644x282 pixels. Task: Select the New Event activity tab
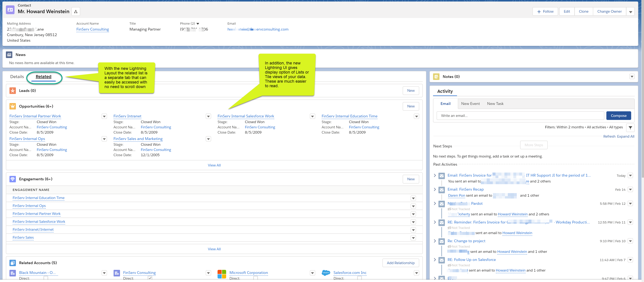pos(470,104)
